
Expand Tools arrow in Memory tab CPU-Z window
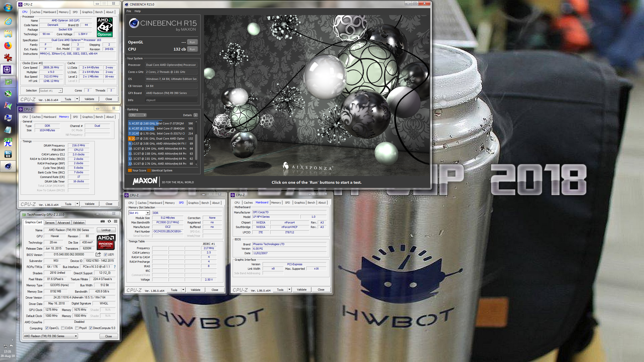(x=77, y=204)
